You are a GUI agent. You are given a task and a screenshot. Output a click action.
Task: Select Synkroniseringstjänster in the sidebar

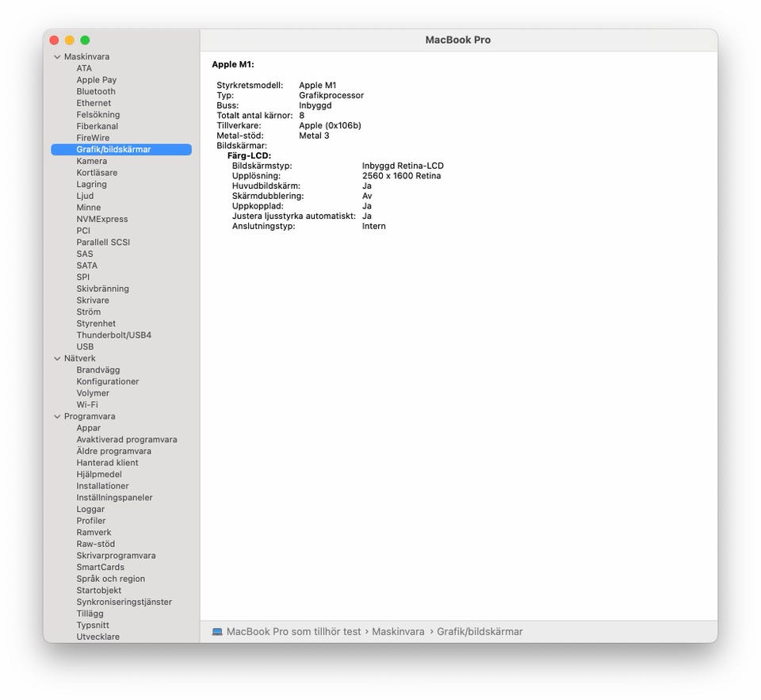click(124, 602)
